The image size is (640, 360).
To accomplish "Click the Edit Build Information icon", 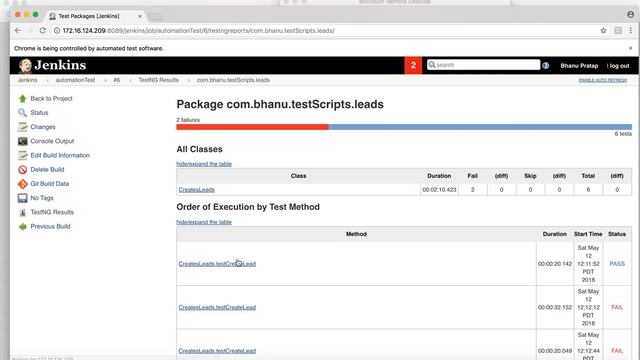I will point(22,156).
